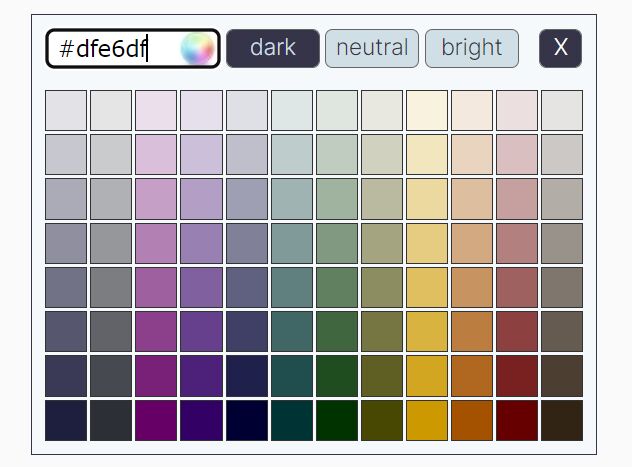Choose the golden yellow swatch in bottom row
The width and height of the screenshot is (632, 467).
pyautogui.click(x=427, y=420)
